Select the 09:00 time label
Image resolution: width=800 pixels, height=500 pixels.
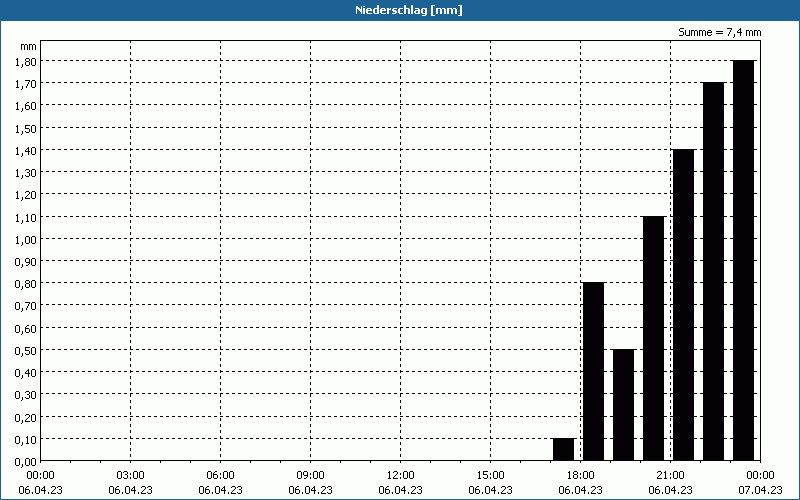[x=310, y=476]
